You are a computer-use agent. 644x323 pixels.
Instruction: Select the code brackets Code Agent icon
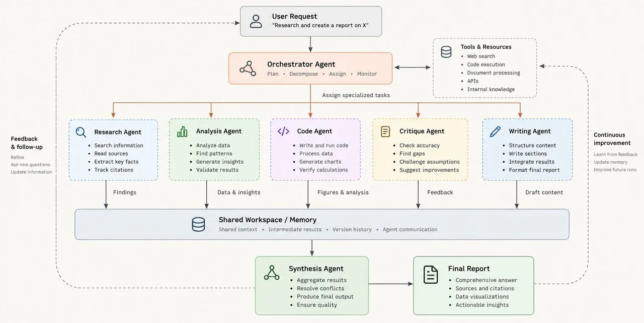283,131
